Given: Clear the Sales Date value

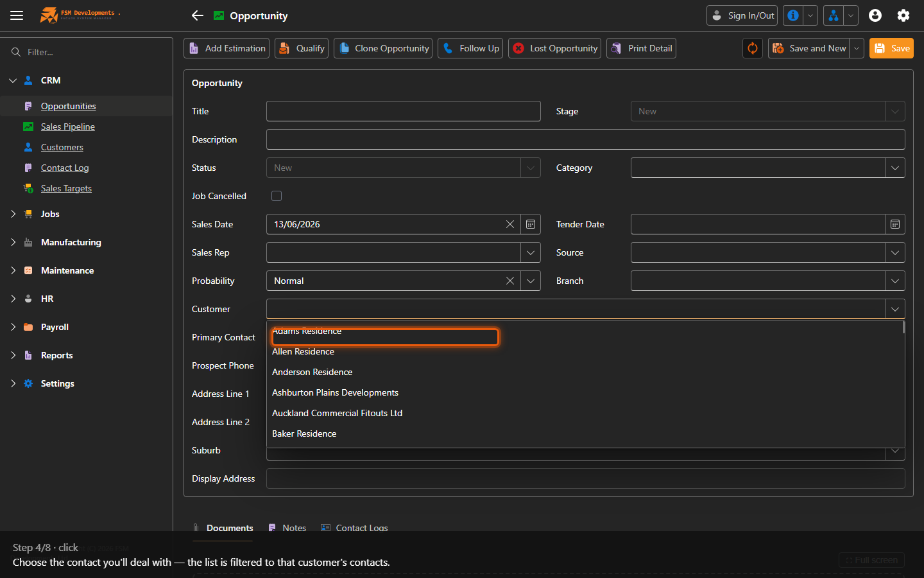Looking at the screenshot, I should pos(510,224).
